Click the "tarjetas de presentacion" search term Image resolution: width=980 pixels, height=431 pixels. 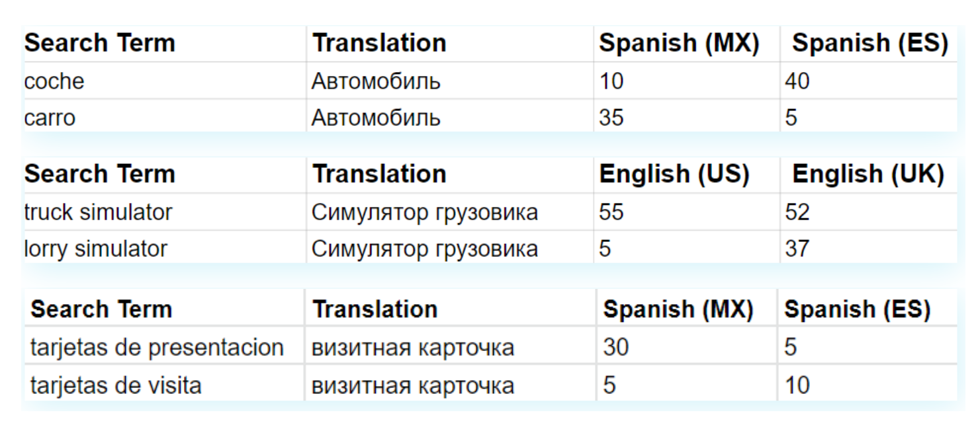157,347
